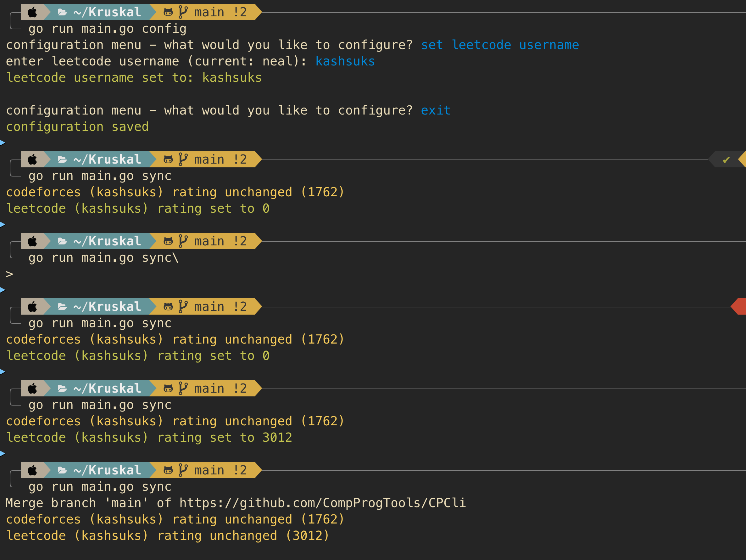Click ~/Kruskal directory segment in top prompt
Screen dimensions: 746x560
107,13
